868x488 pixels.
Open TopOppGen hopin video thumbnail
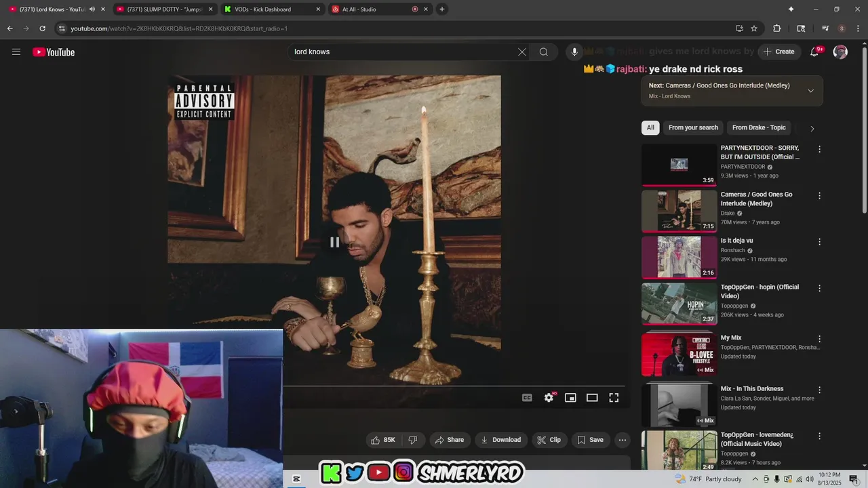[679, 303]
